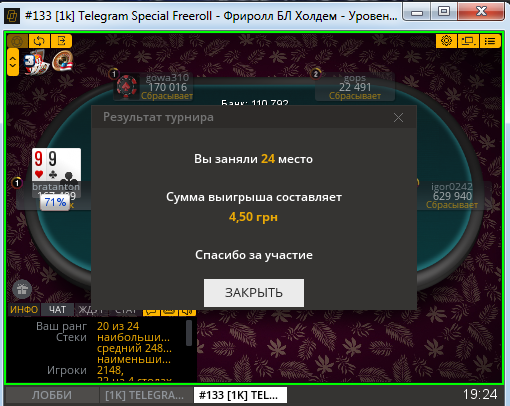Image resolution: width=510 pixels, height=406 pixels.
Task: Select the #133 [1K] TEL... table tab
Action: click(x=240, y=395)
